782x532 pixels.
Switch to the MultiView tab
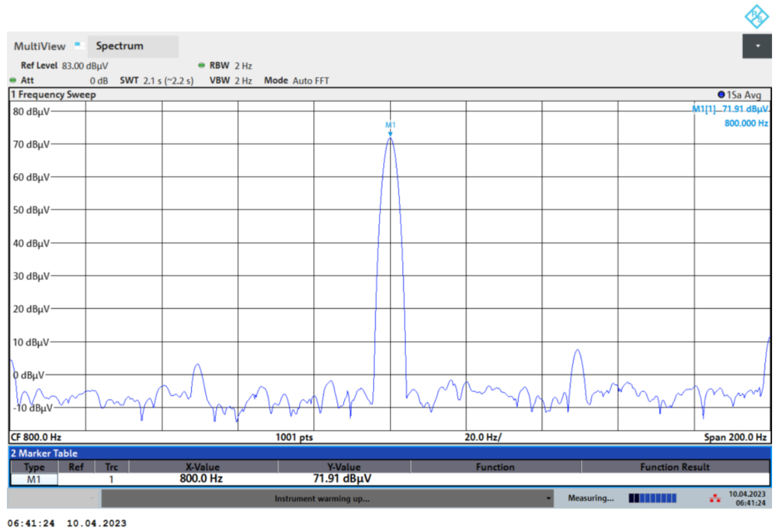coord(40,46)
